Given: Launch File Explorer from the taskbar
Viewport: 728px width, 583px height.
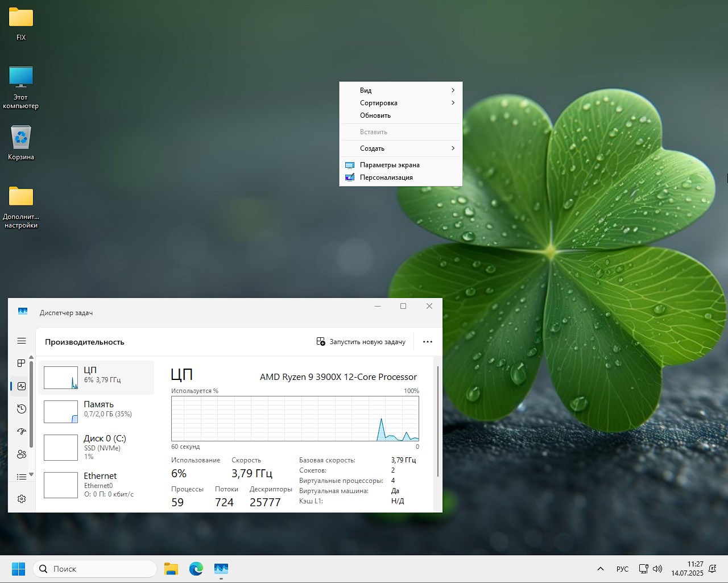Looking at the screenshot, I should pos(171,569).
